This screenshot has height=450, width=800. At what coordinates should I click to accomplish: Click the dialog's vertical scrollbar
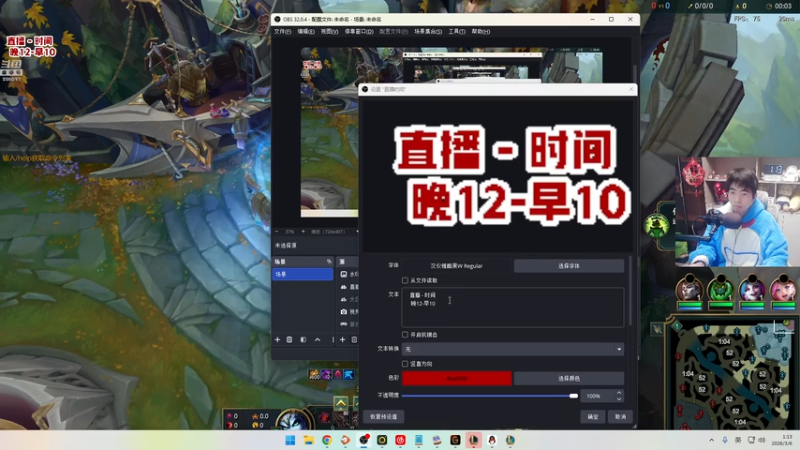631,291
